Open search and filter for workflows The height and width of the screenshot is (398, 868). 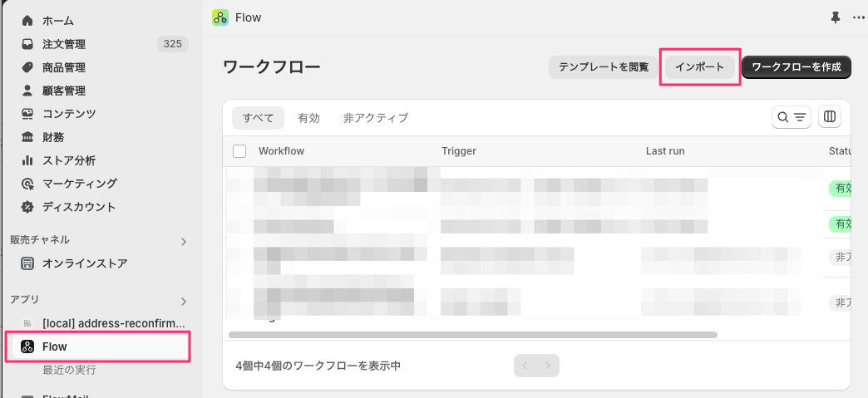(792, 117)
